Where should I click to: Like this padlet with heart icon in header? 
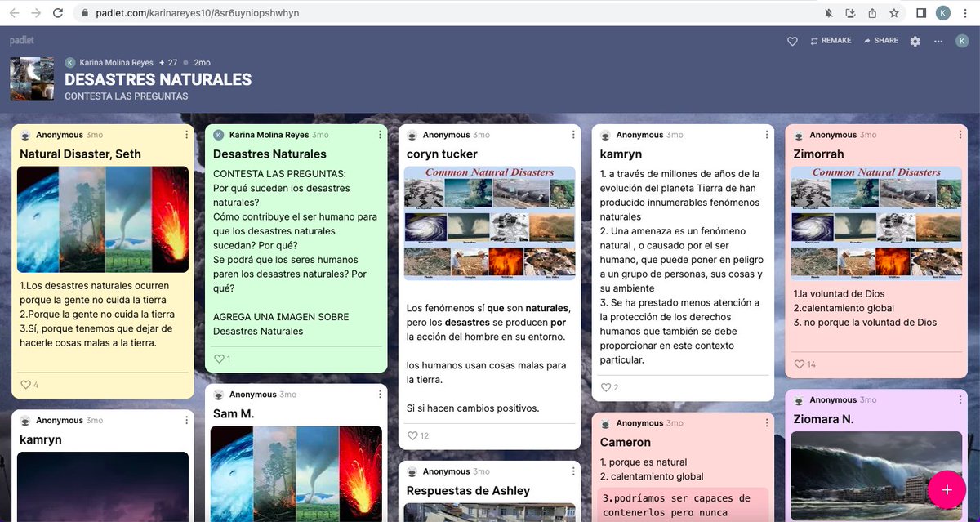click(792, 41)
